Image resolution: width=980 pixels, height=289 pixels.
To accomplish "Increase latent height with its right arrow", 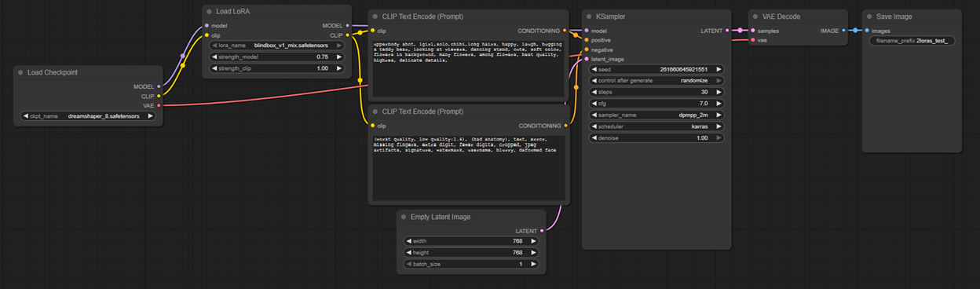I will [533, 253].
